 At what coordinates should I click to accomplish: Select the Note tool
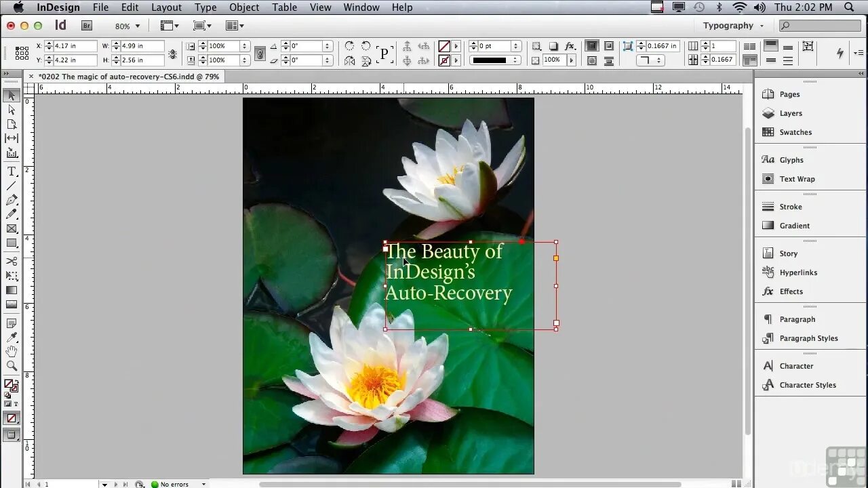tap(12, 323)
